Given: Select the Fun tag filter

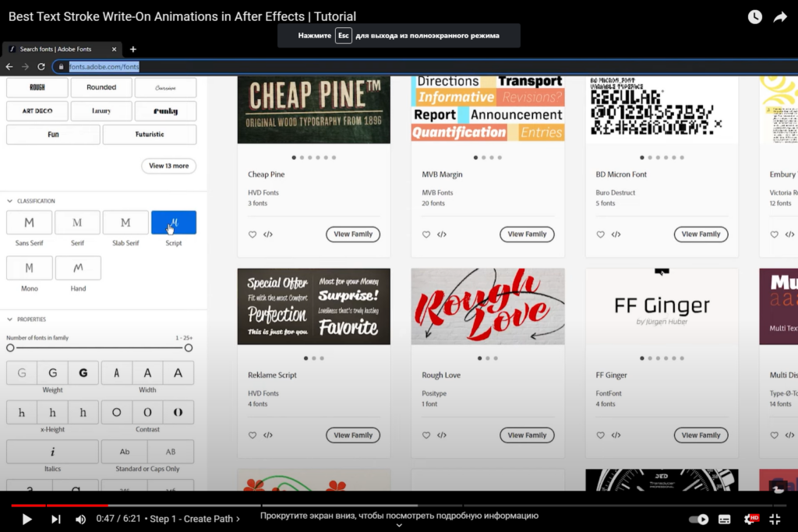Looking at the screenshot, I should [53, 134].
